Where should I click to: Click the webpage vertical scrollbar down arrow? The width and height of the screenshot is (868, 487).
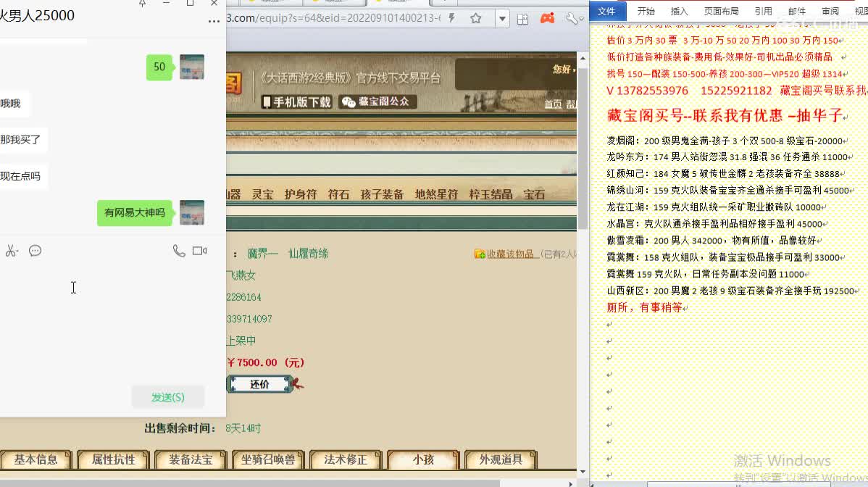(583, 472)
